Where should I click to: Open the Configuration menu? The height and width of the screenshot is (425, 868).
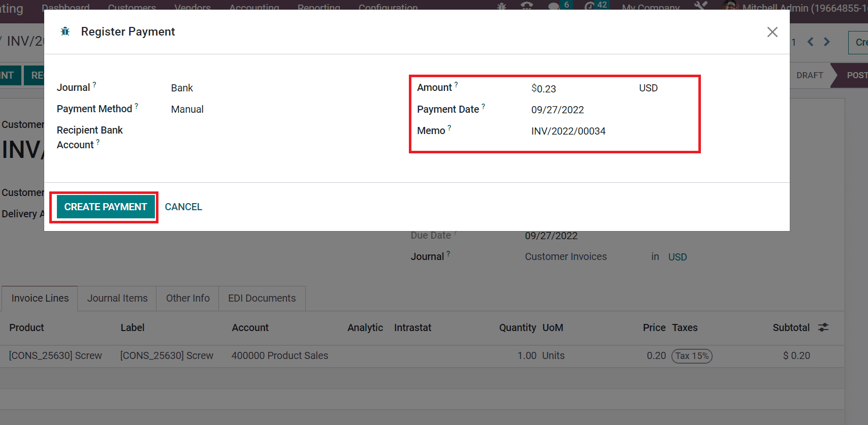[388, 7]
